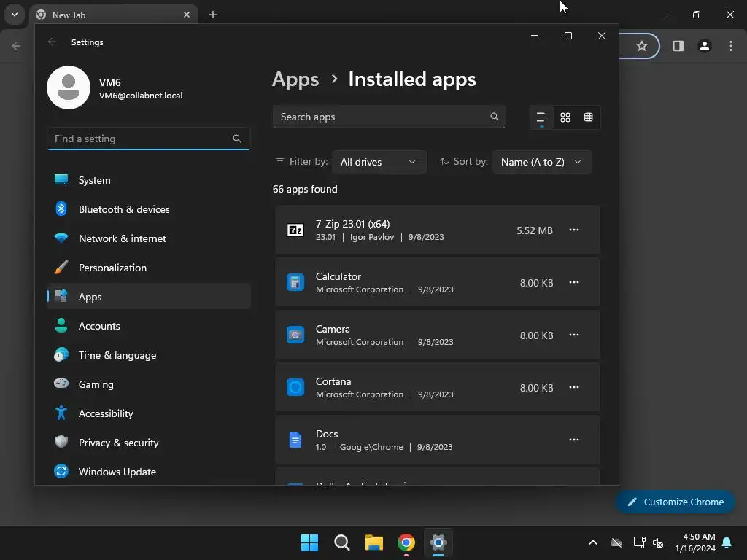This screenshot has width=747, height=560.
Task: Click the Camera app icon
Action: coord(295,335)
